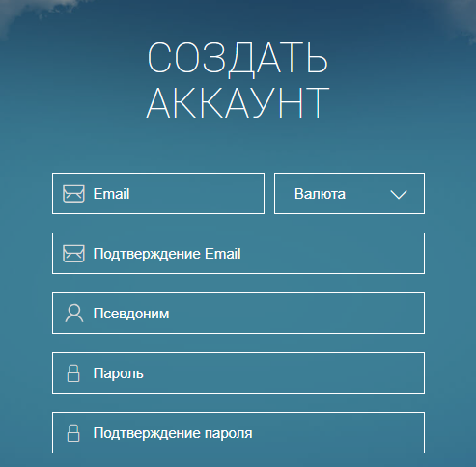476x467 pixels.
Task: Activate the Псевдоним nickname field
Action: [238, 313]
